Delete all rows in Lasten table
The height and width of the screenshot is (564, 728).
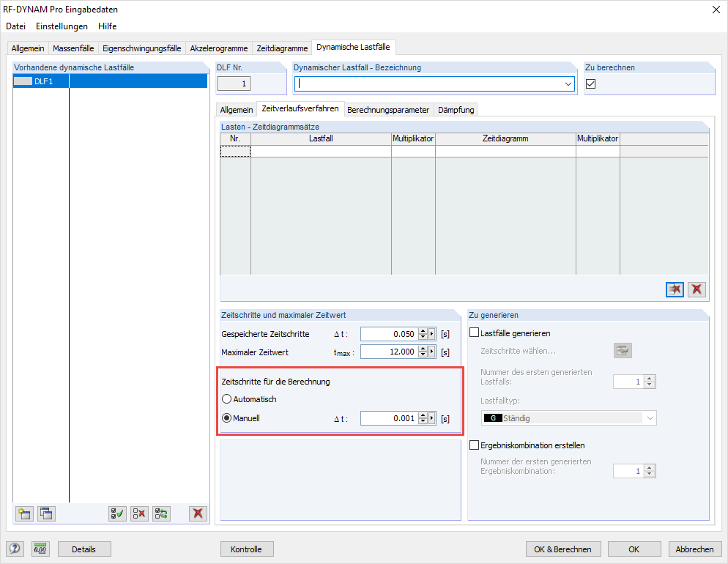coord(697,289)
